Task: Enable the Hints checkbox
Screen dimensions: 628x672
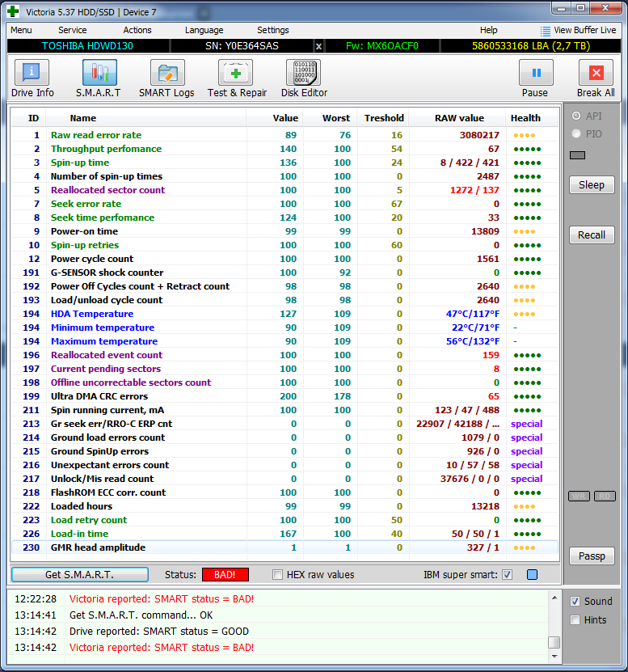Action: (575, 620)
